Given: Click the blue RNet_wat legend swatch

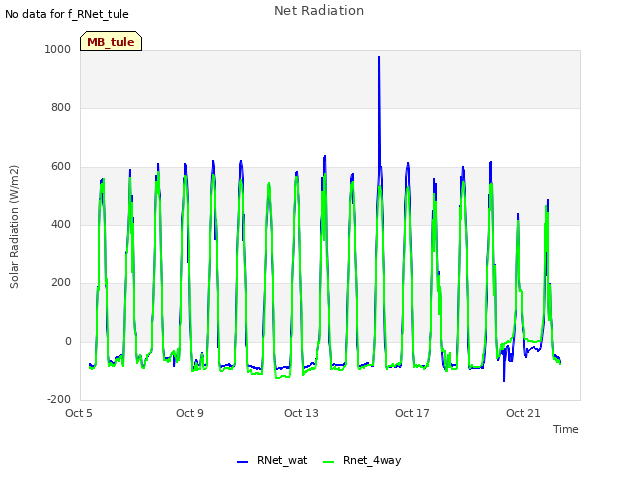Looking at the screenshot, I should coord(242,462).
